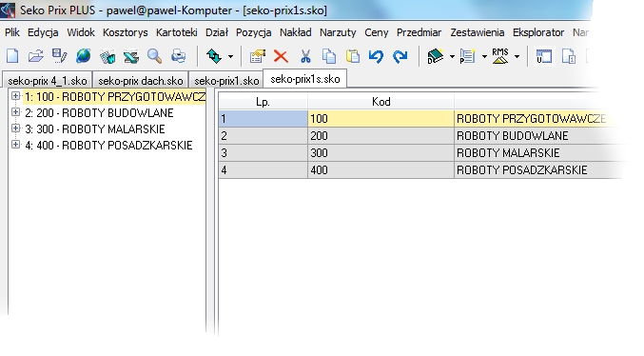Expand tree node 300 ROBOTY MALARSKIE
The height and width of the screenshot is (356, 644).
(15, 129)
